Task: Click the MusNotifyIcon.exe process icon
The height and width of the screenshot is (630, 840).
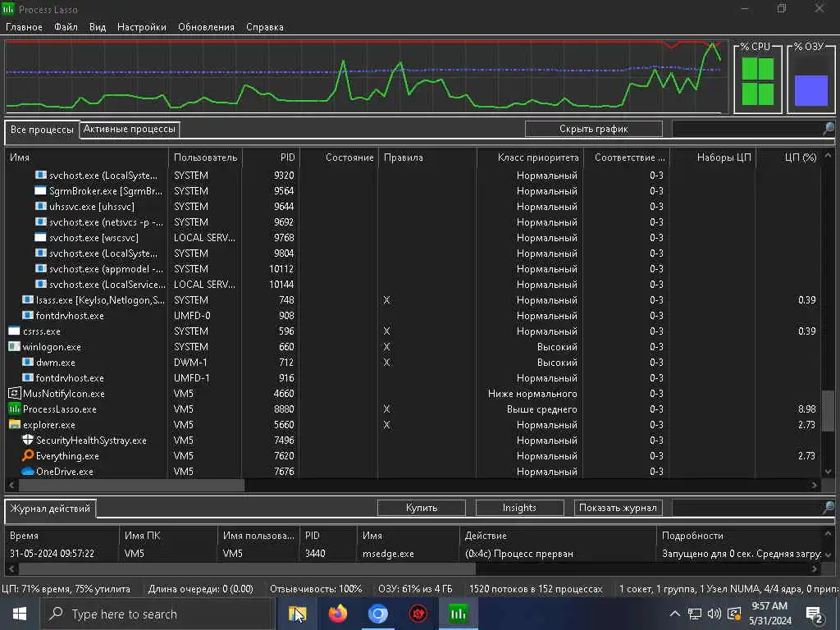Action: pos(15,393)
